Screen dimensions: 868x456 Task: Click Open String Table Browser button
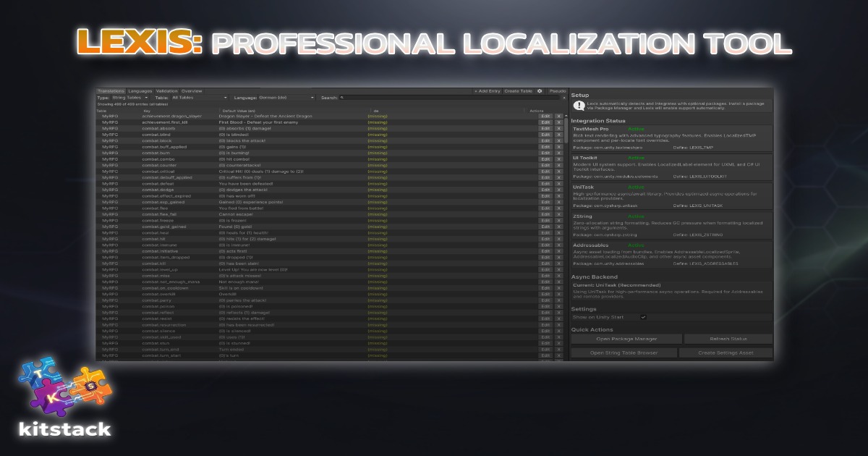point(624,352)
